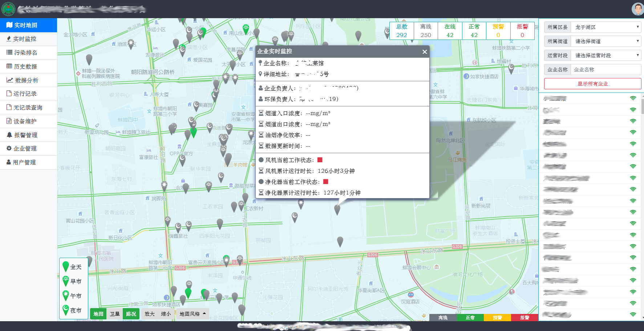The image size is (644, 331).
Task: Toggle 路况 traffic layer on map
Action: pos(131,314)
